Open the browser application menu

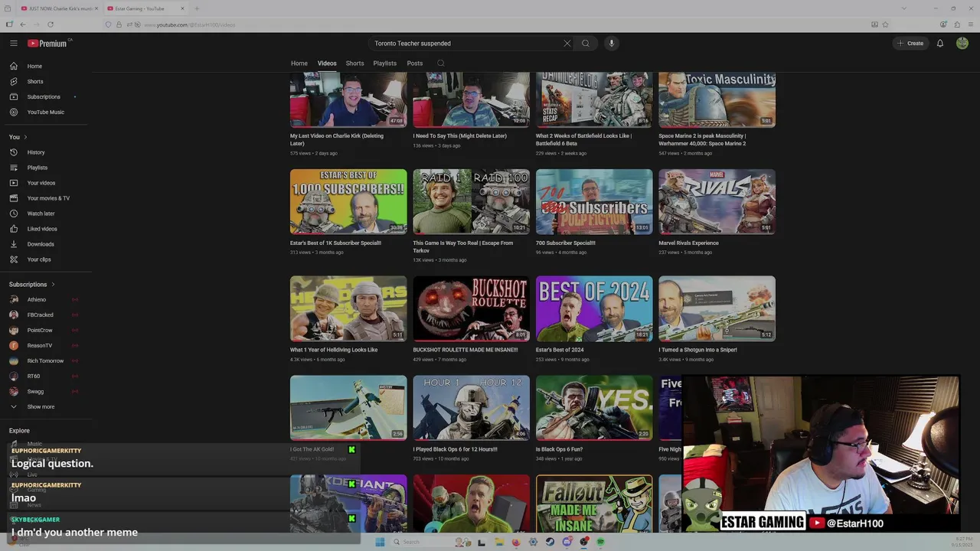970,24
